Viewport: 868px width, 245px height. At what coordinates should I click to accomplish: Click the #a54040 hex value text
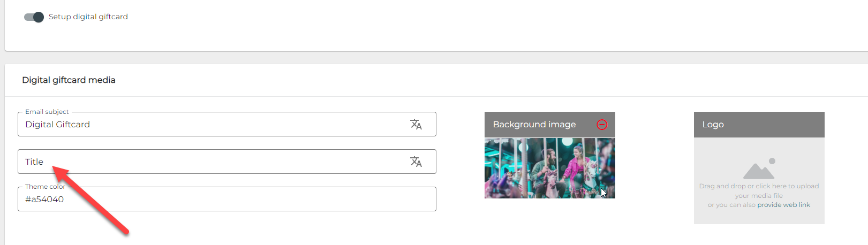pos(44,200)
